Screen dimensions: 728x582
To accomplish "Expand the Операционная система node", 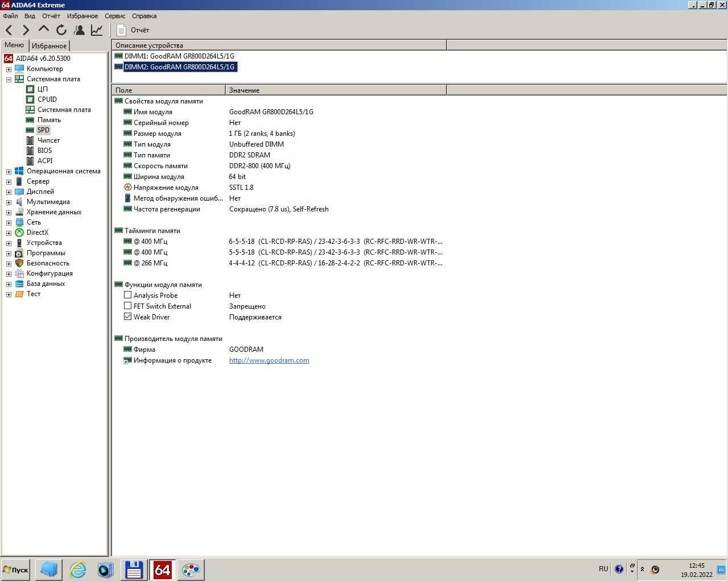I will [x=9, y=172].
